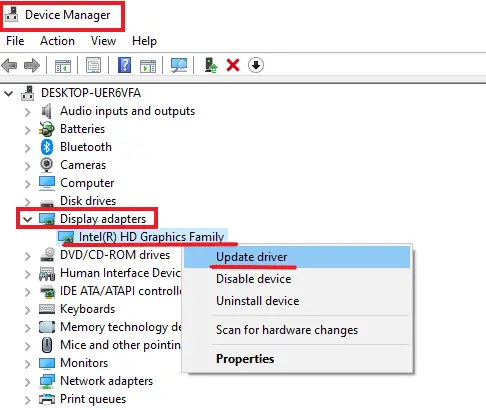Click the Computer monitor icon

(47, 183)
